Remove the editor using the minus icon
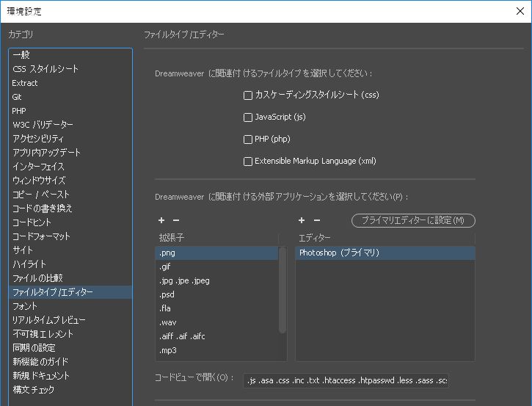The image size is (532, 406). [x=317, y=220]
